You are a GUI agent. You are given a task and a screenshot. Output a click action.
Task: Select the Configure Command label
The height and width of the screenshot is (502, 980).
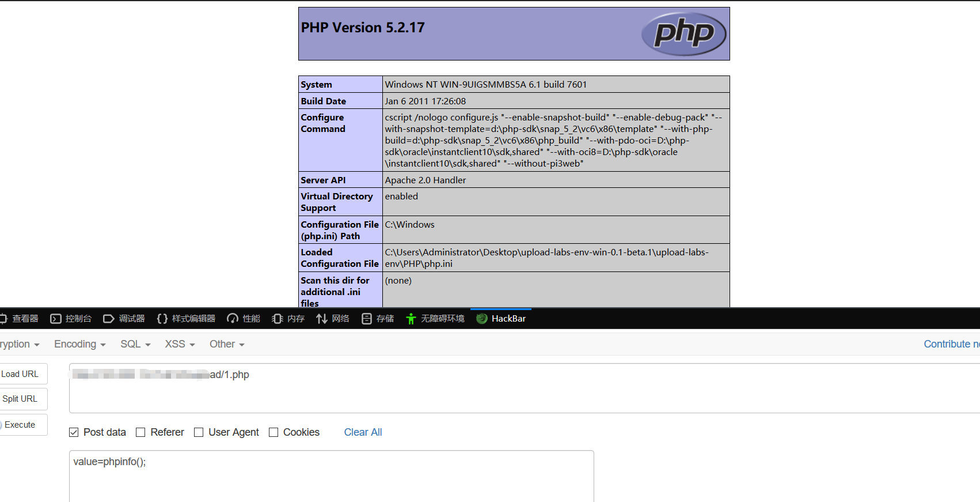323,123
